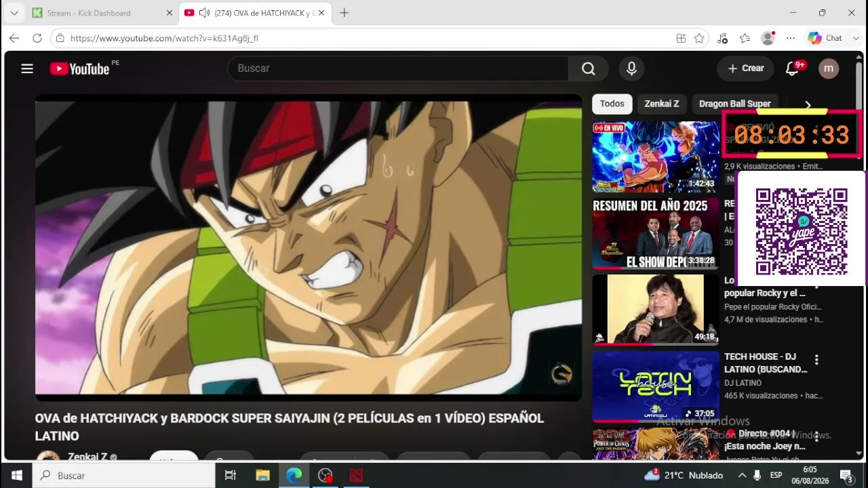Click the Crear button

[745, 68]
